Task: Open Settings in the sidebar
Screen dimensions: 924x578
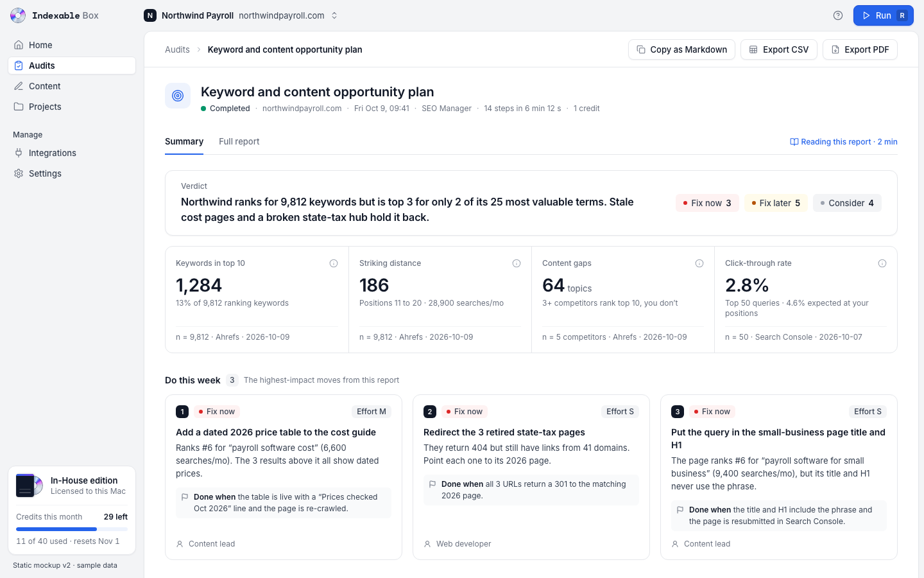Action: tap(72, 173)
